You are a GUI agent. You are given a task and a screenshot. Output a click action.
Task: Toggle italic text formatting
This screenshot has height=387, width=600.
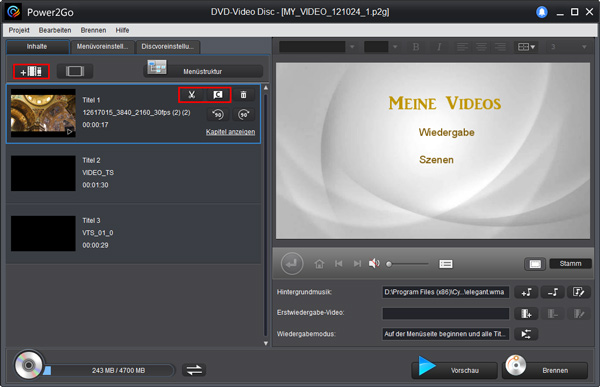coord(439,47)
